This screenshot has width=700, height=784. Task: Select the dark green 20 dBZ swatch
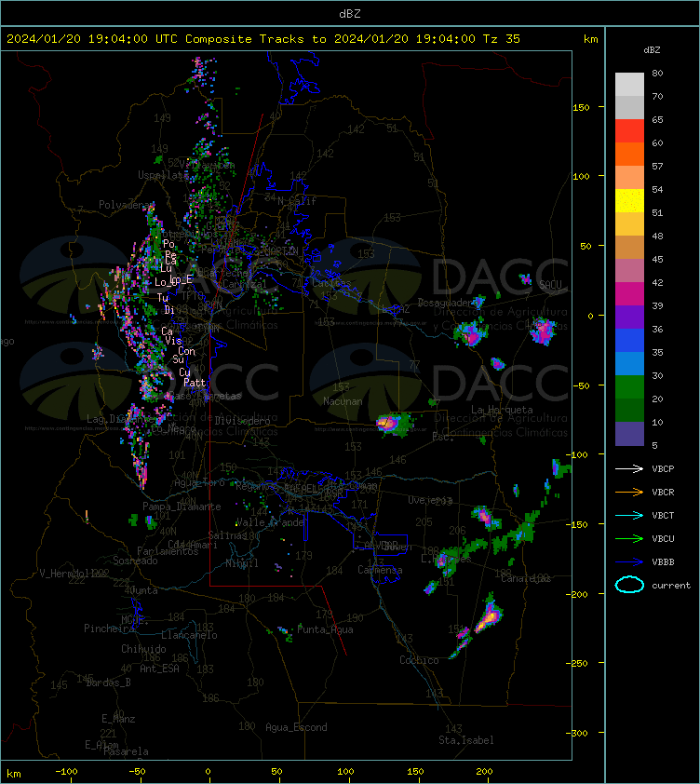629,410
